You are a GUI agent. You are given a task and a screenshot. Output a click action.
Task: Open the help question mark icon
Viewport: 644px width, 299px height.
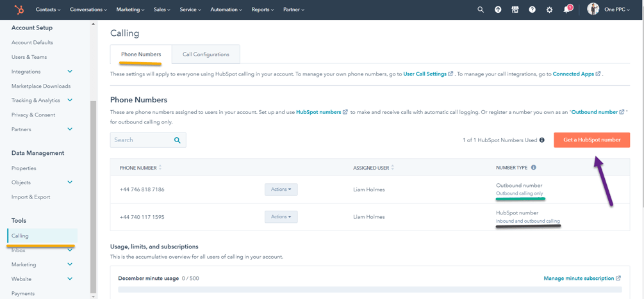(x=533, y=10)
